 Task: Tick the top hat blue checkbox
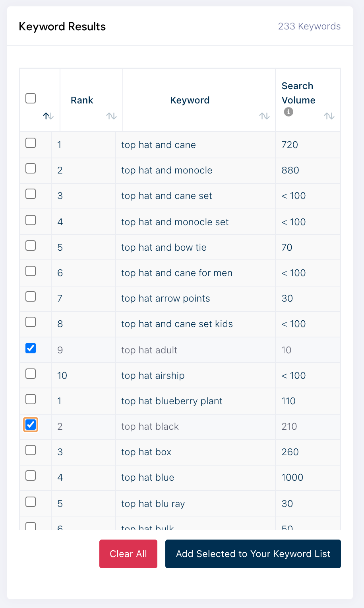[x=31, y=475]
